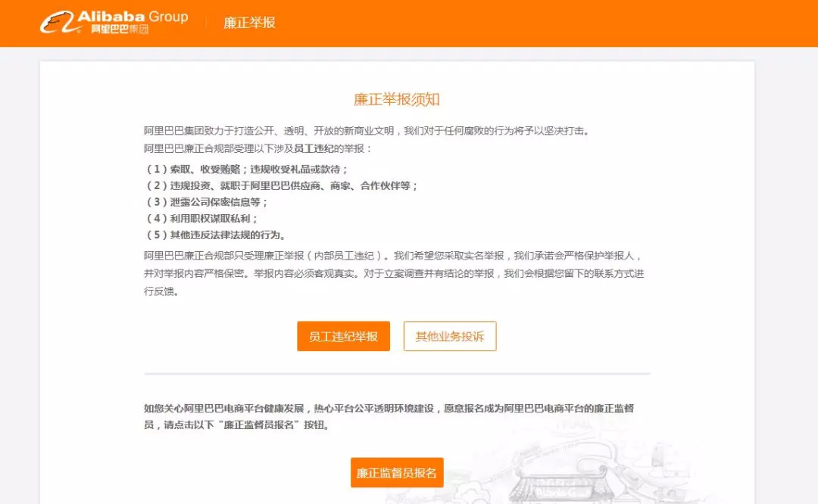Screen dimensions: 818x504
Task: Click the "Alibaba Group" wordmark text
Action: 133,16
